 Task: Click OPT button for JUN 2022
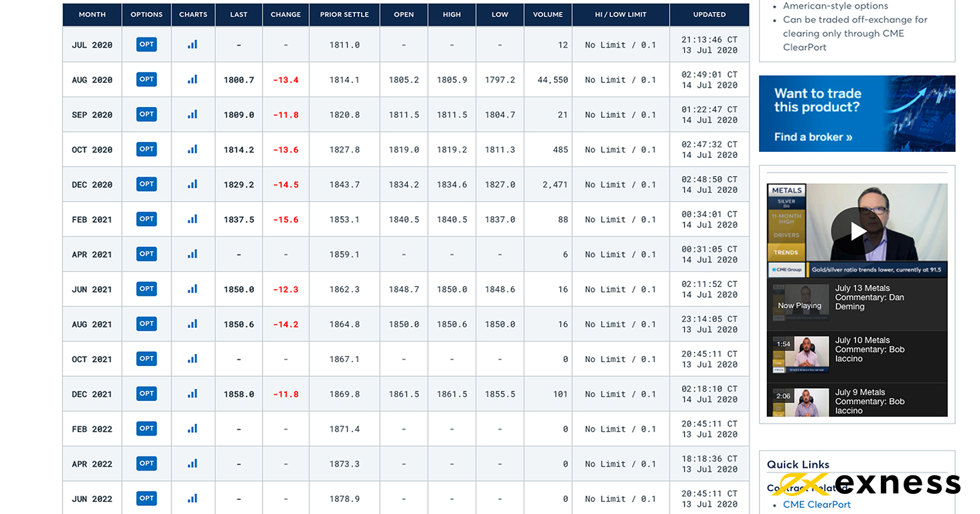click(x=147, y=498)
